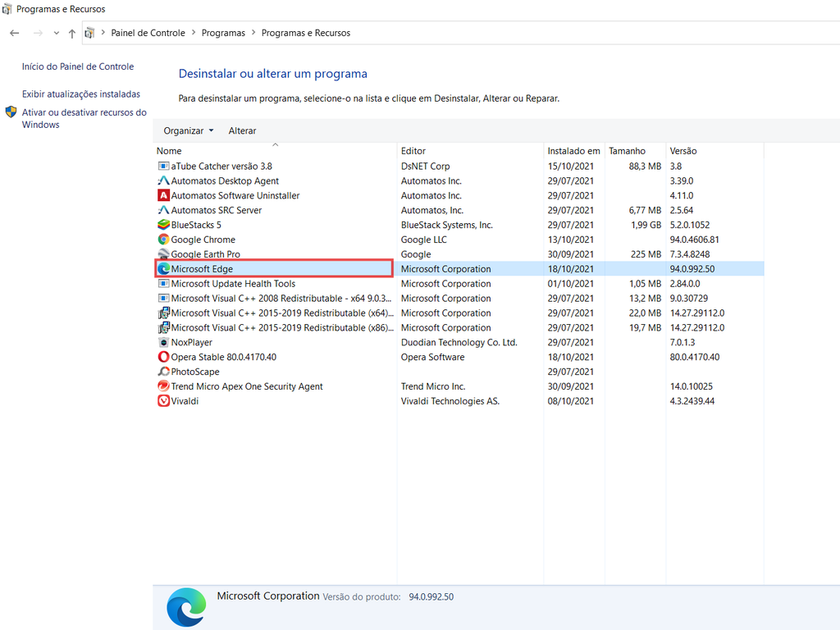This screenshot has height=630, width=840.
Task: Click the PhotoScape icon
Action: [x=163, y=372]
